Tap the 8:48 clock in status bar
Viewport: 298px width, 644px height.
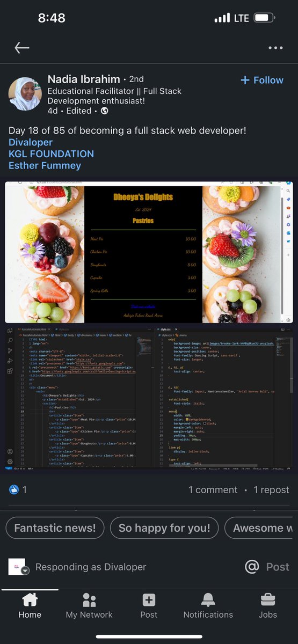pos(52,18)
